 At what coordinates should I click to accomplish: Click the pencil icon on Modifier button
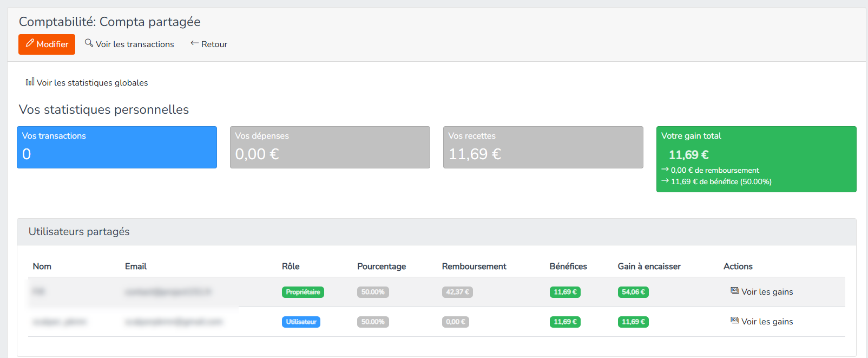click(x=30, y=43)
